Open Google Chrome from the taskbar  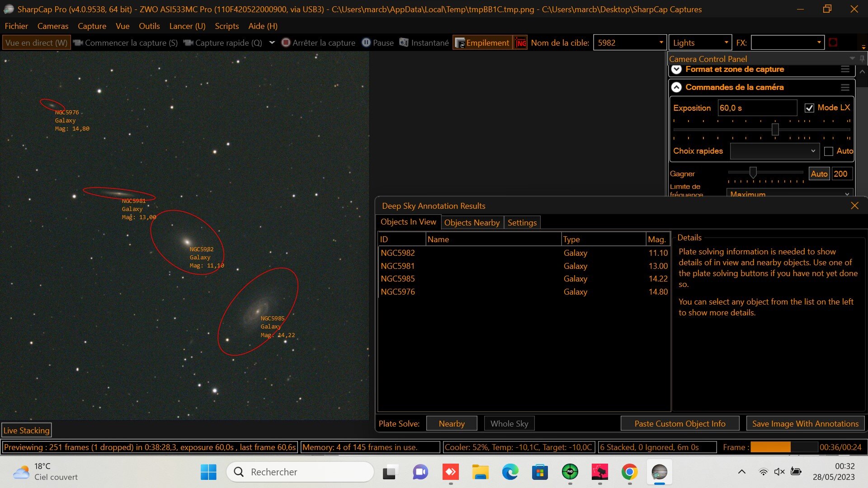629,472
